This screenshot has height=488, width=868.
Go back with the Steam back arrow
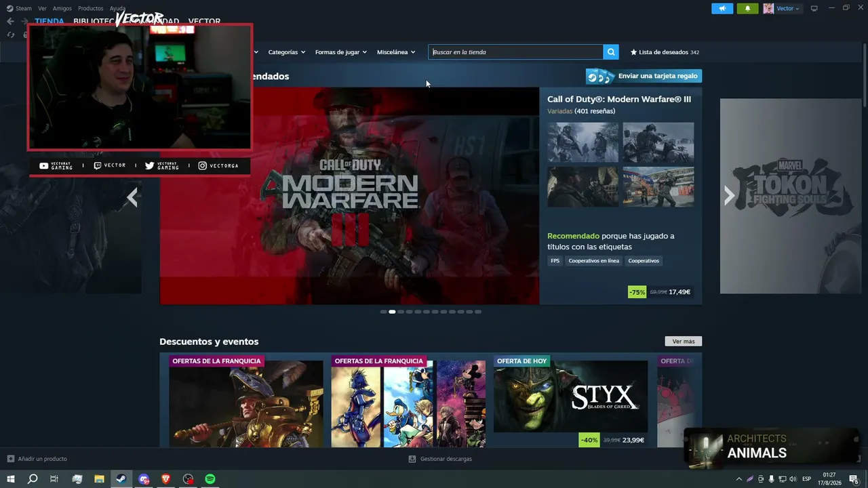coord(10,21)
